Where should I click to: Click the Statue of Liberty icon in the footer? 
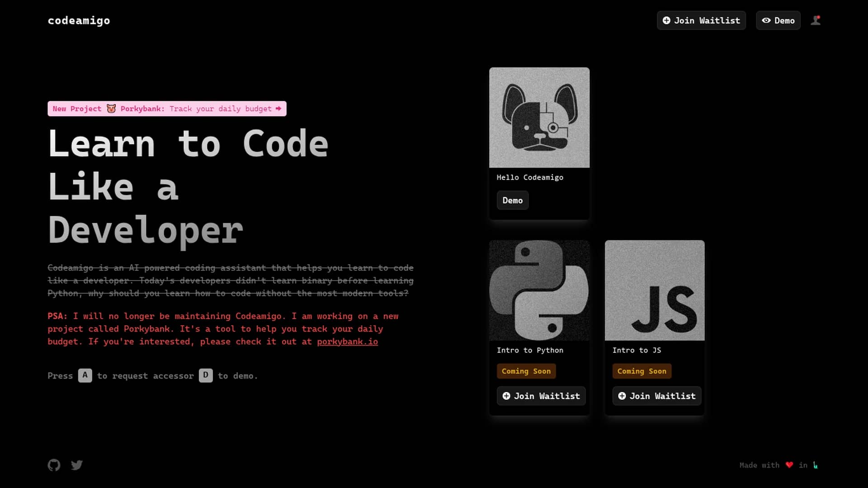click(x=816, y=465)
